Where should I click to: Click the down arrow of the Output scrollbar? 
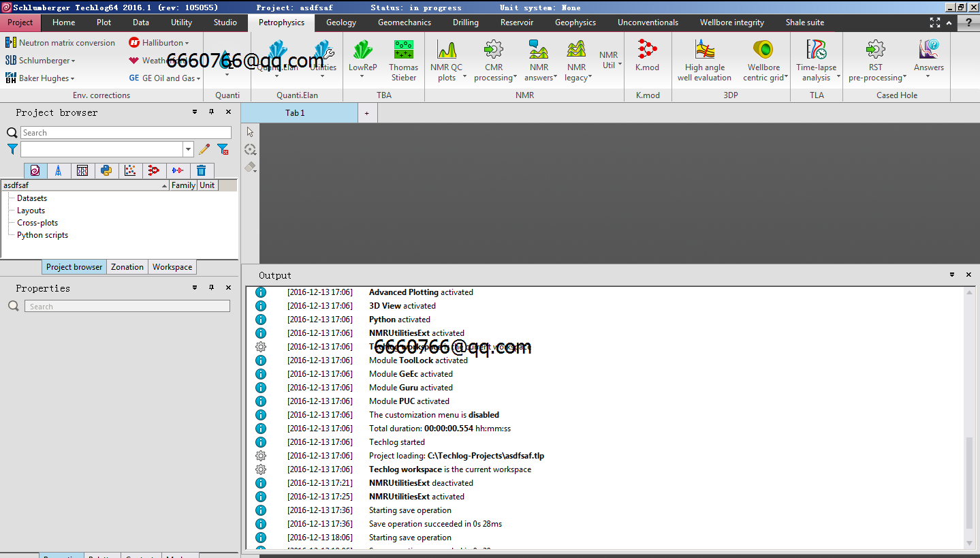pos(970,542)
